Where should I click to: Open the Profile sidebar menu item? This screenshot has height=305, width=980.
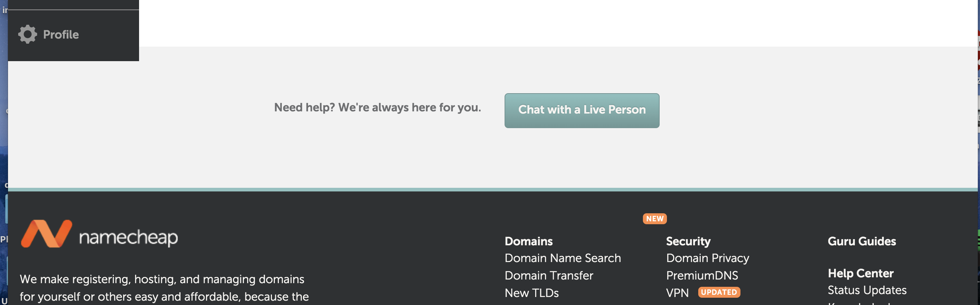pos(61,35)
